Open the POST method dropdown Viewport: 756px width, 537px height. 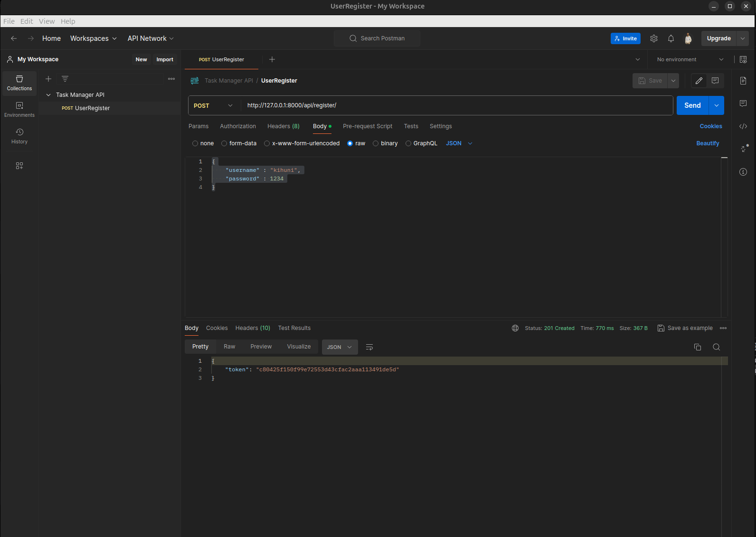tap(213, 105)
